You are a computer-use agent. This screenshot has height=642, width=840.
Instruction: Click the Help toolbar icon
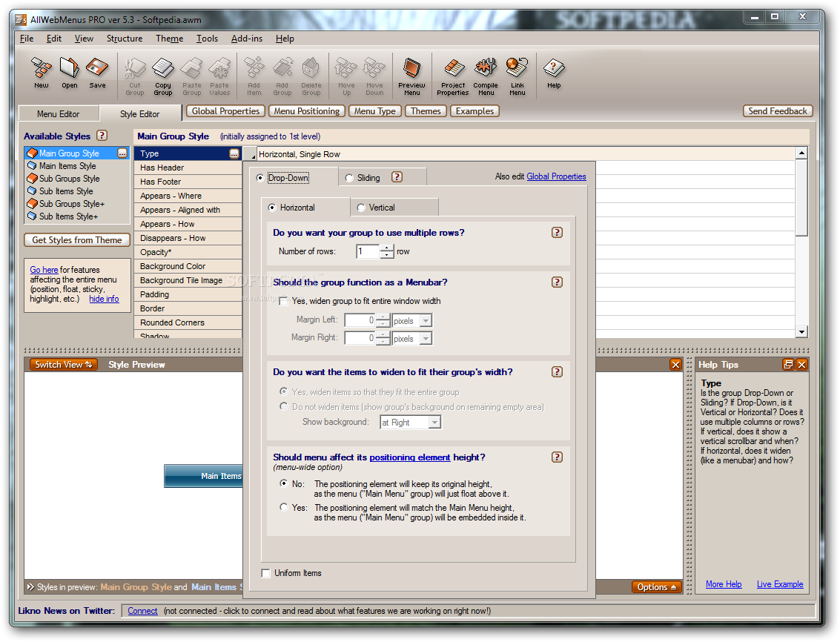coord(554,73)
